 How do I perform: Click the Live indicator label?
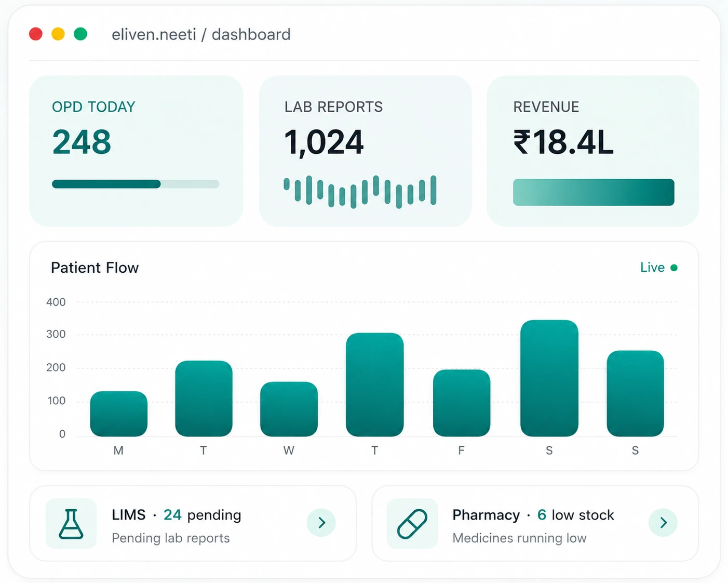(652, 268)
